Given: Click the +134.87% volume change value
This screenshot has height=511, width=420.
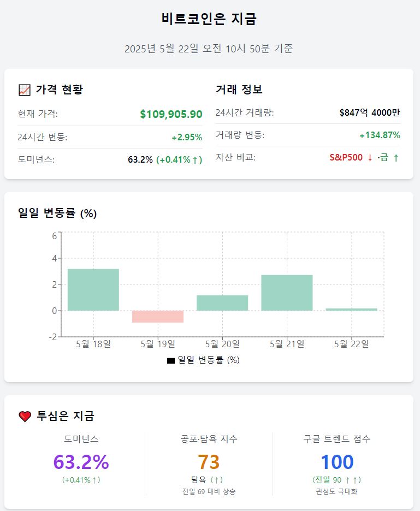Looking at the screenshot, I should coord(380,135).
